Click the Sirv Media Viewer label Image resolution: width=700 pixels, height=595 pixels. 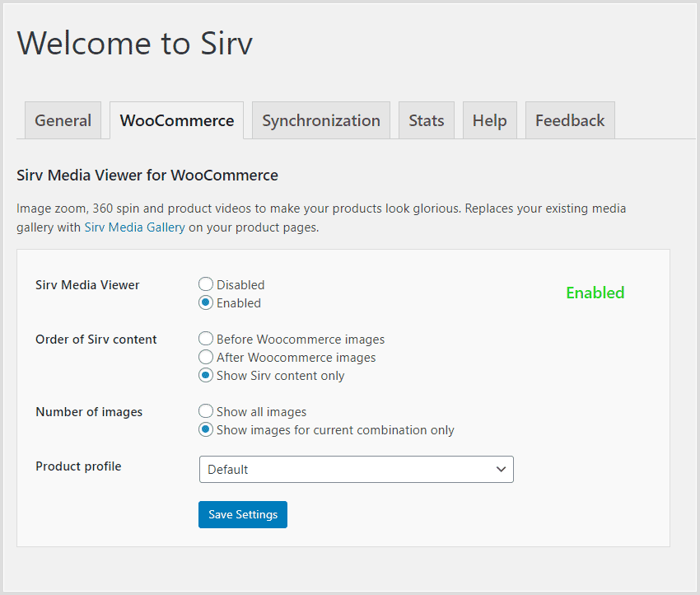[x=87, y=285]
